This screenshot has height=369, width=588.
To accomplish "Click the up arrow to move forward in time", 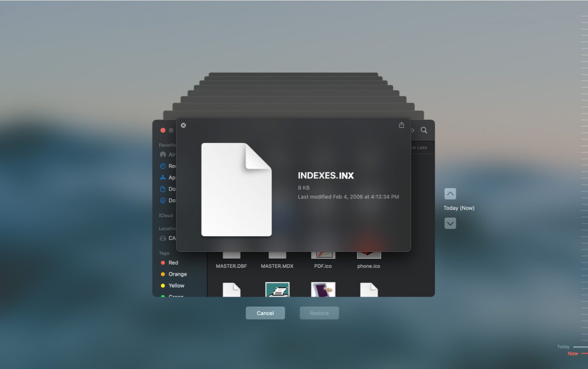I will 450,194.
